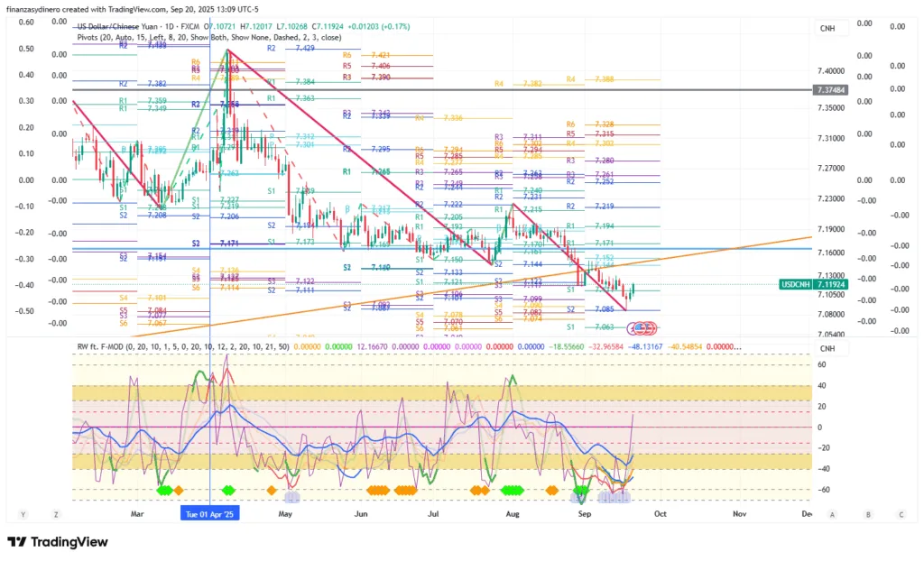This screenshot has width=924, height=561.
Task: Select the B price scale button
Action: tap(868, 514)
